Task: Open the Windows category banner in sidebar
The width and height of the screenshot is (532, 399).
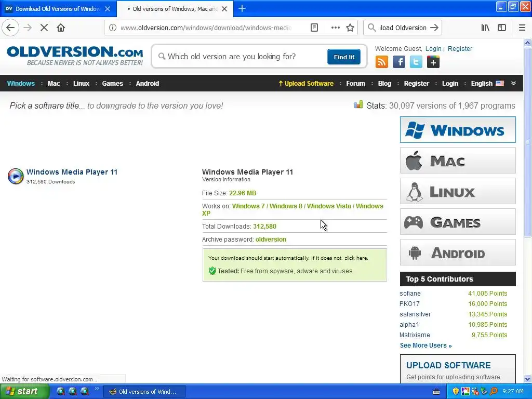Action: click(458, 129)
